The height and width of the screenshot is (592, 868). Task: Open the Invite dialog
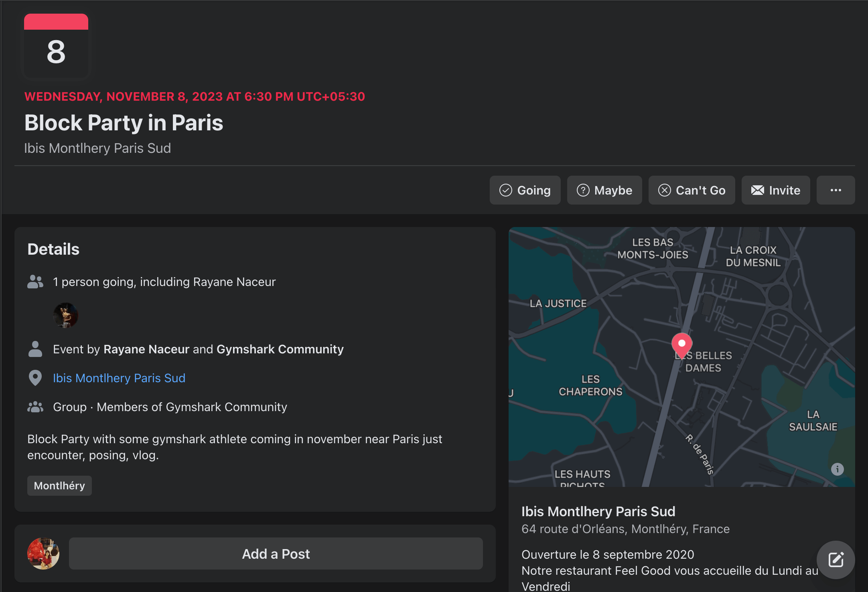click(x=775, y=190)
